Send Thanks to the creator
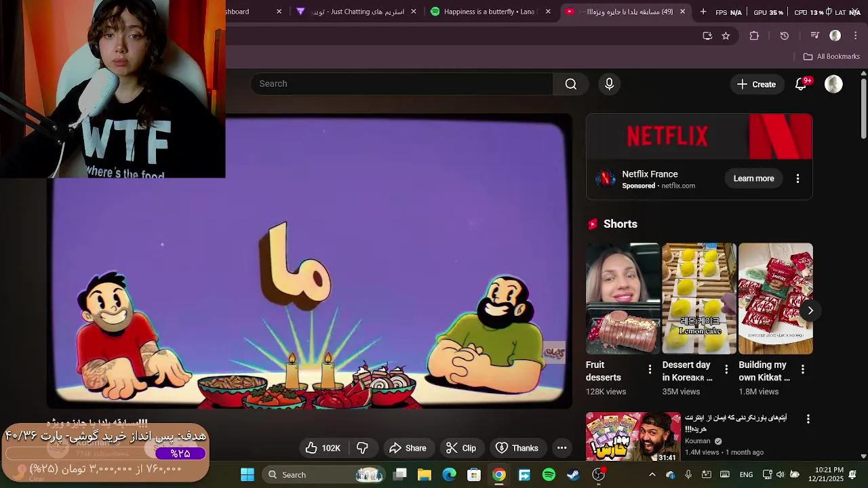Viewport: 868px width, 488px height. click(x=517, y=448)
